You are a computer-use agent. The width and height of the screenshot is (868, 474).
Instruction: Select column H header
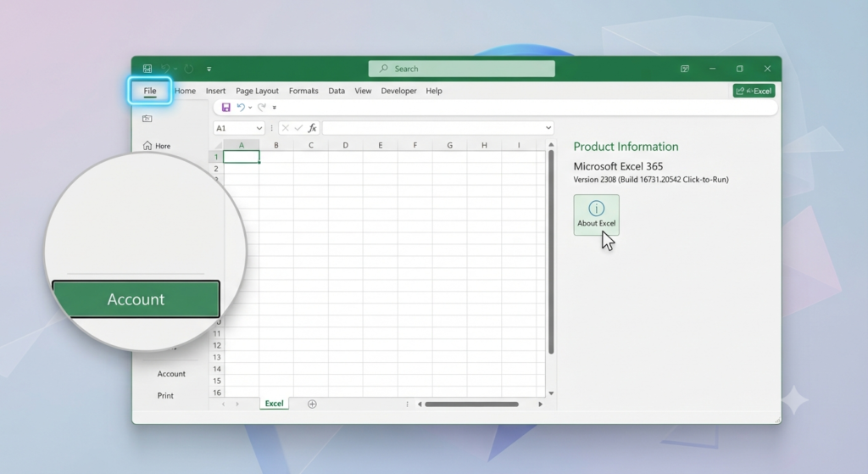pos(484,145)
